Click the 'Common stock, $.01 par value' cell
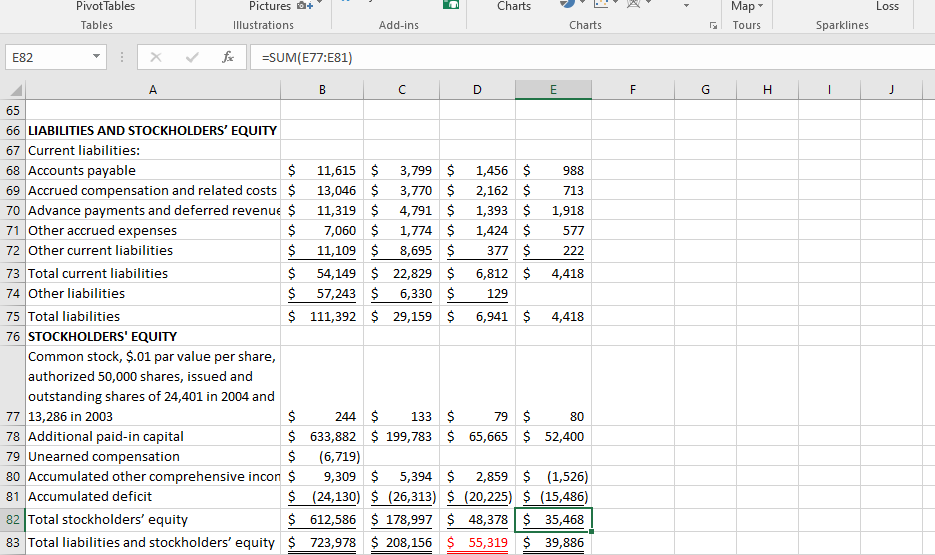 coord(153,386)
